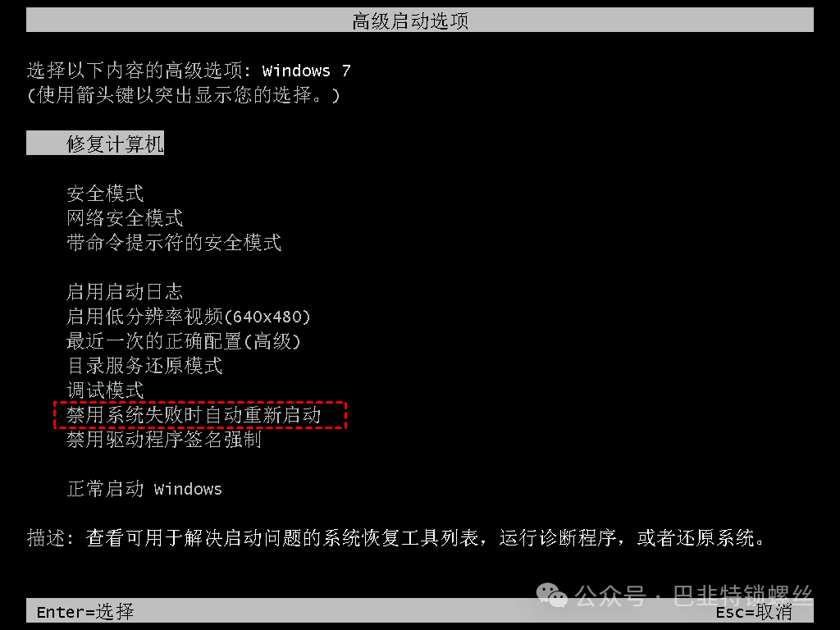
Task: Select 启用启动日志 option
Action: click(125, 291)
